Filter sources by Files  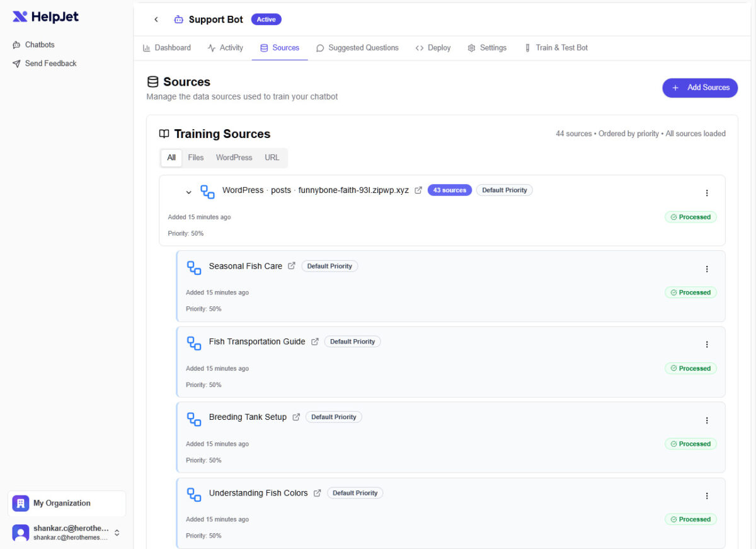click(196, 158)
